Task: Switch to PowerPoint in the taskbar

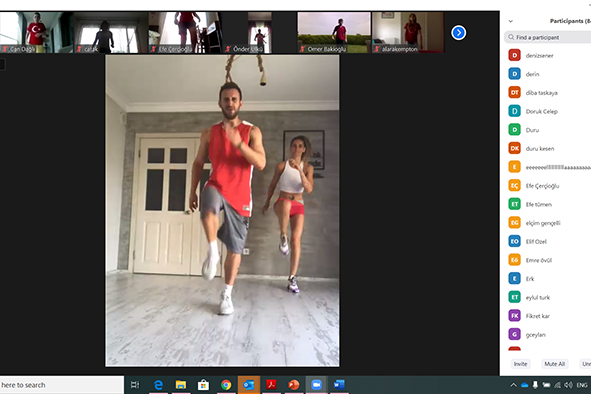Action: (294, 385)
